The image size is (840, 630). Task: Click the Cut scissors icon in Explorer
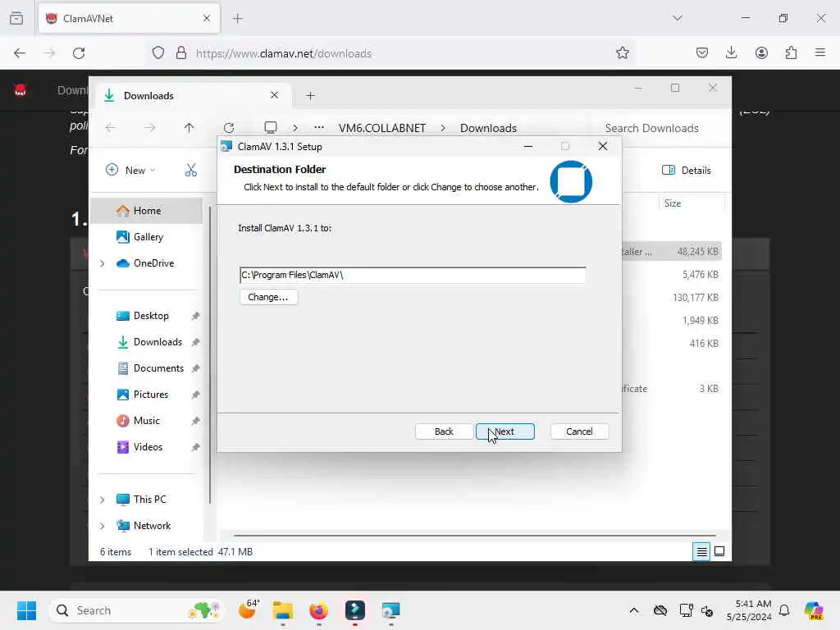point(190,171)
